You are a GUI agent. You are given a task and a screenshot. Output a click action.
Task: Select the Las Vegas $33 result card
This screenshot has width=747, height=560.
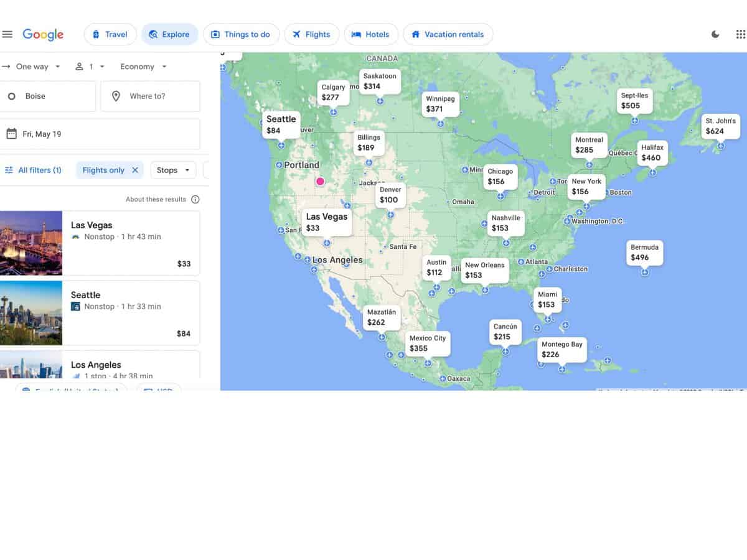click(100, 243)
